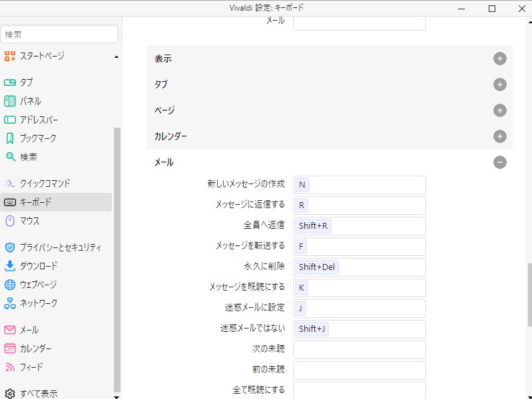
Task: Open クイックコマンド via its icon
Action: coord(9,184)
